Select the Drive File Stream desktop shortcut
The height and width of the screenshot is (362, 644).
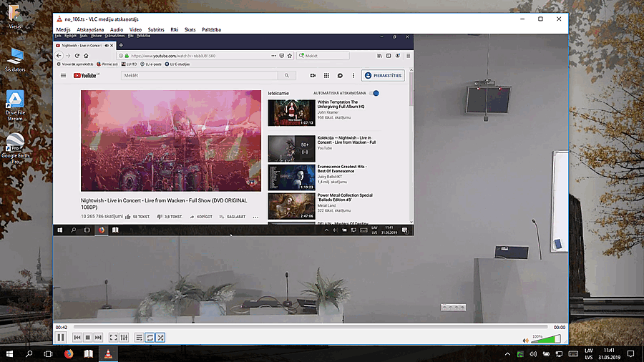tap(15, 106)
